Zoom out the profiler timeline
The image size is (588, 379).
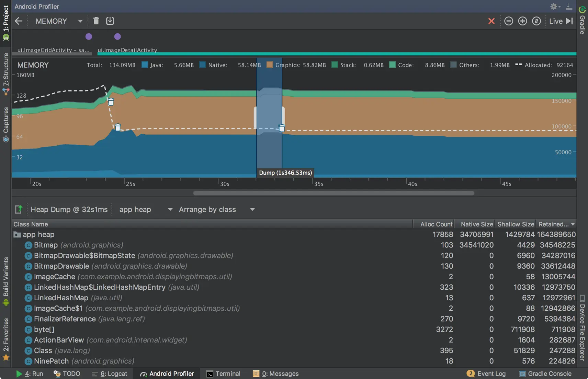(508, 21)
